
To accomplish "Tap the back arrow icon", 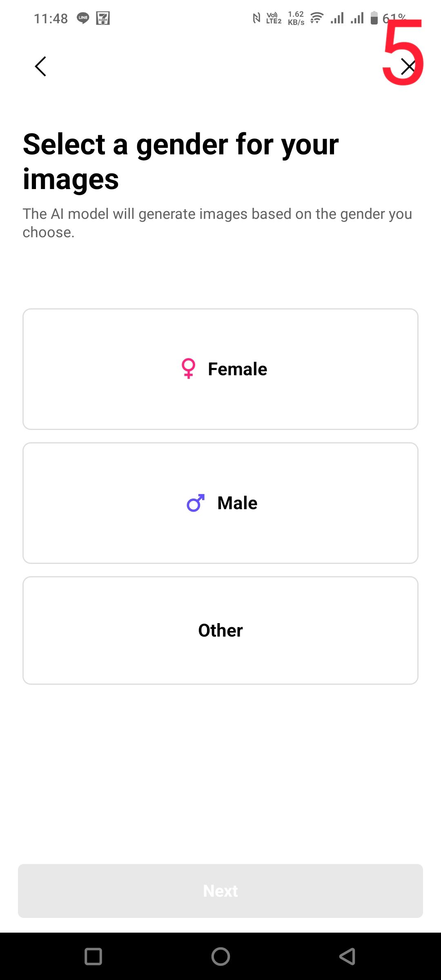I will pos(40,66).
